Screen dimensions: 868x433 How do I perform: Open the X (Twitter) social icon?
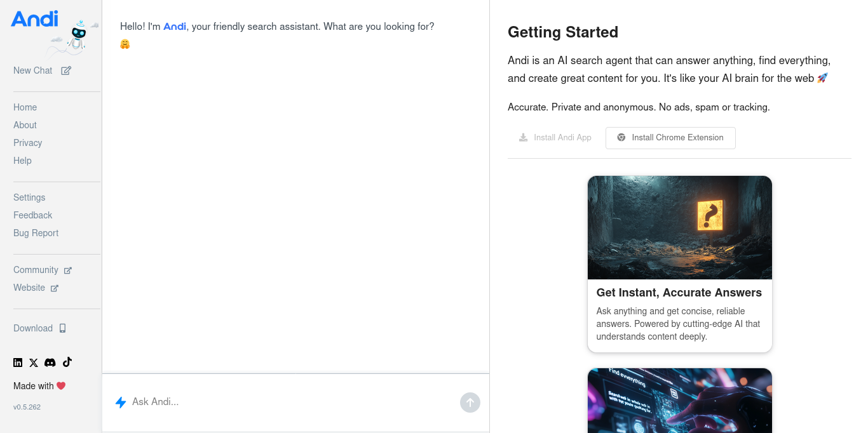coord(34,363)
